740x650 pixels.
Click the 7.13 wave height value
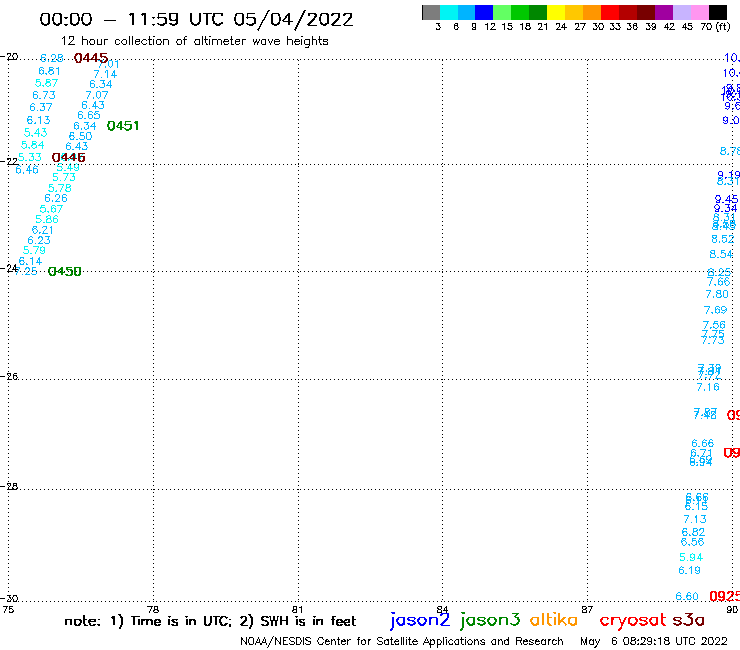point(695,519)
